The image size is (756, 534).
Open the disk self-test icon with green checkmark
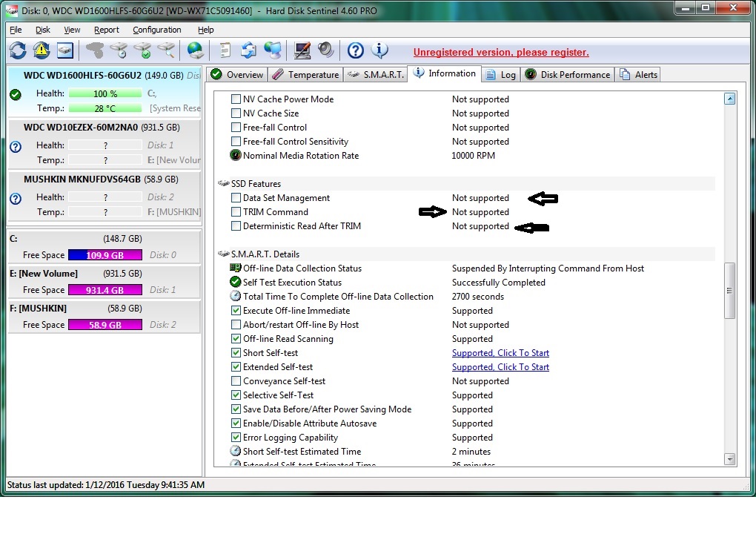pos(145,50)
